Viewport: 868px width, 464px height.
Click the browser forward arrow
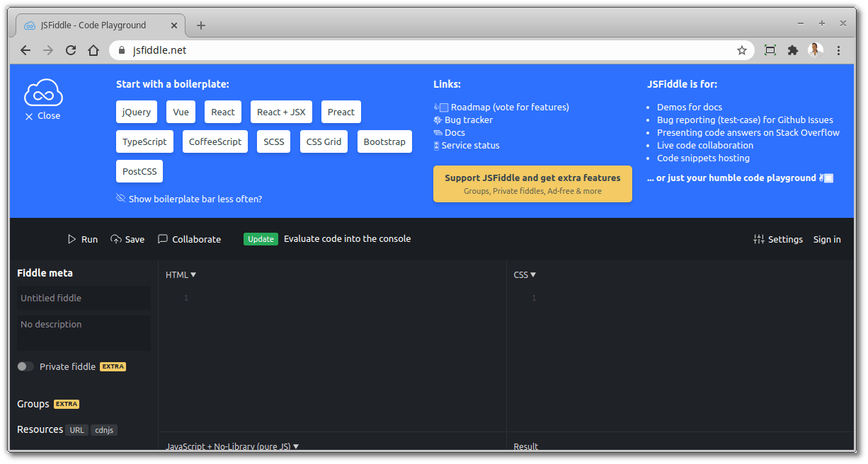point(48,50)
